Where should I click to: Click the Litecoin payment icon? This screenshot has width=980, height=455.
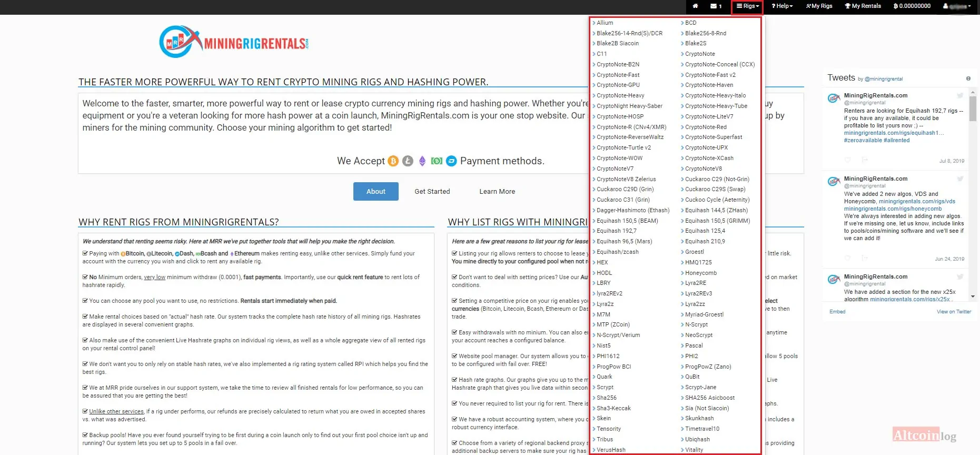[x=408, y=161]
